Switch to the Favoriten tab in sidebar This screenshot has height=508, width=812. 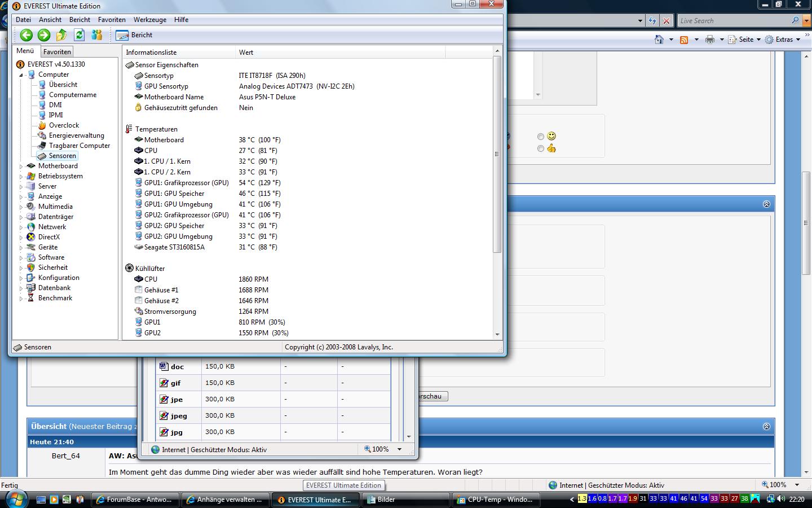(x=57, y=51)
